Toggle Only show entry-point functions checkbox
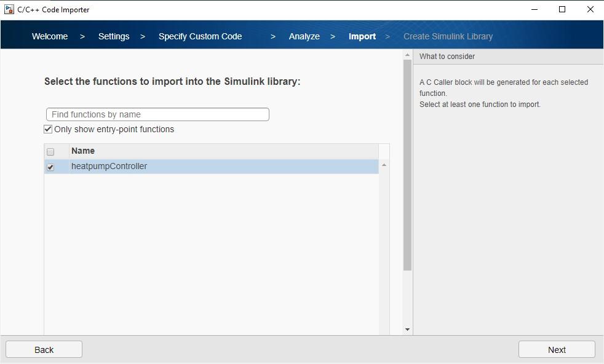 [48, 129]
